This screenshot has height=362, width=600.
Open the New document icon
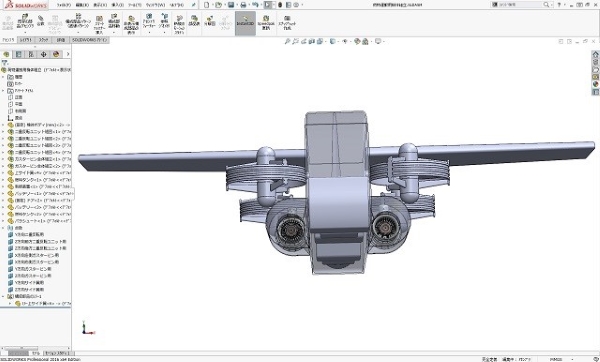(x=207, y=5)
